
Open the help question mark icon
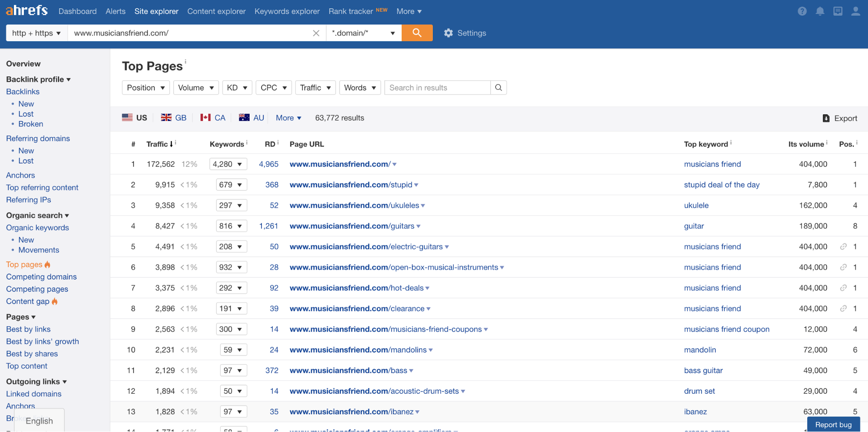802,11
